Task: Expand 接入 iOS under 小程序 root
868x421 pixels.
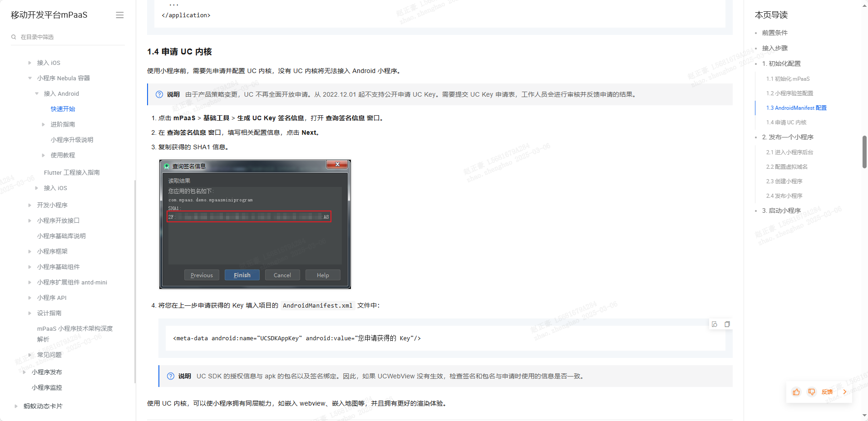Action: point(30,63)
